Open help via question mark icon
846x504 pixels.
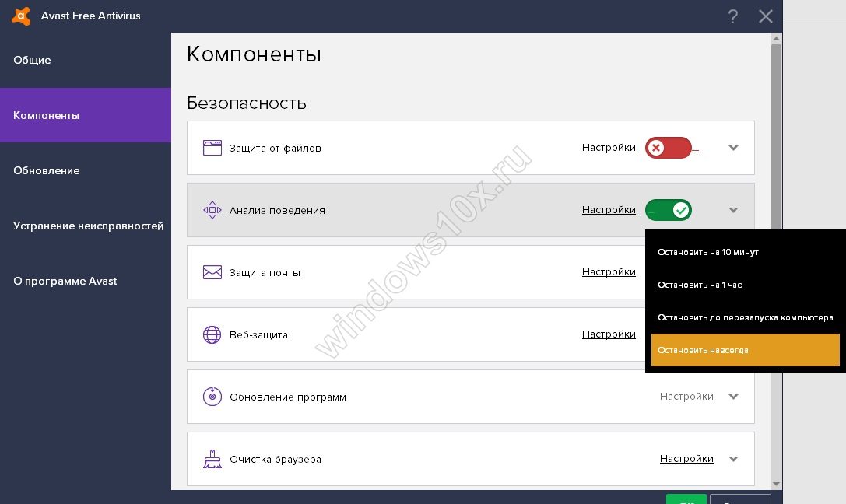pyautogui.click(x=732, y=16)
